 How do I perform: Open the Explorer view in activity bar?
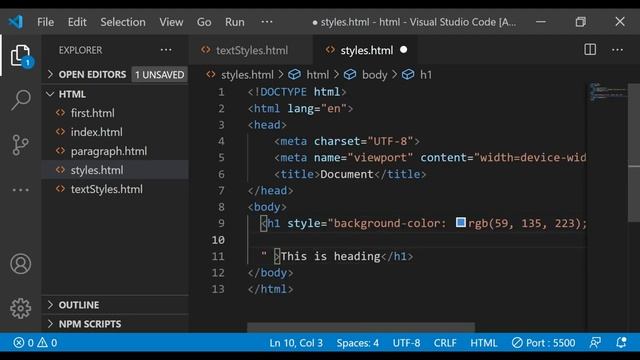point(20,56)
